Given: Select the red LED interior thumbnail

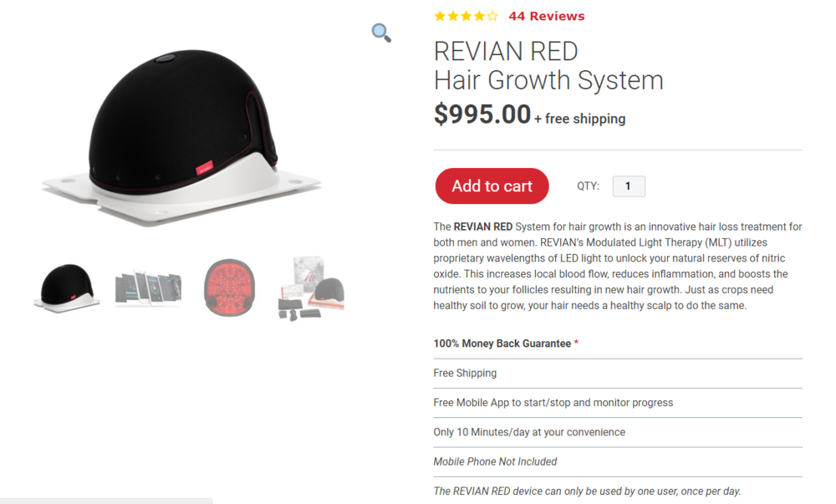Looking at the screenshot, I should 229,288.
